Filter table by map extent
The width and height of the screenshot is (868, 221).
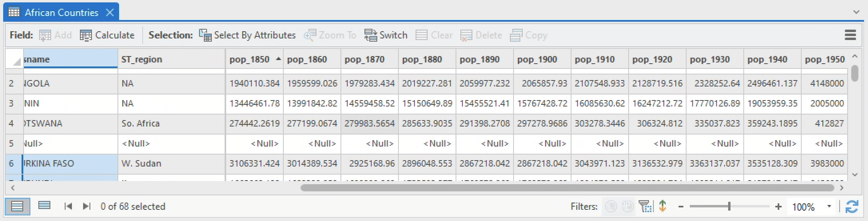tap(645, 207)
